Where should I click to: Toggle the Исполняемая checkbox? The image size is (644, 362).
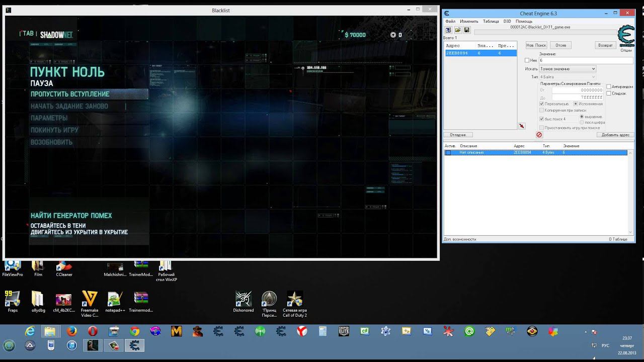[x=576, y=104]
